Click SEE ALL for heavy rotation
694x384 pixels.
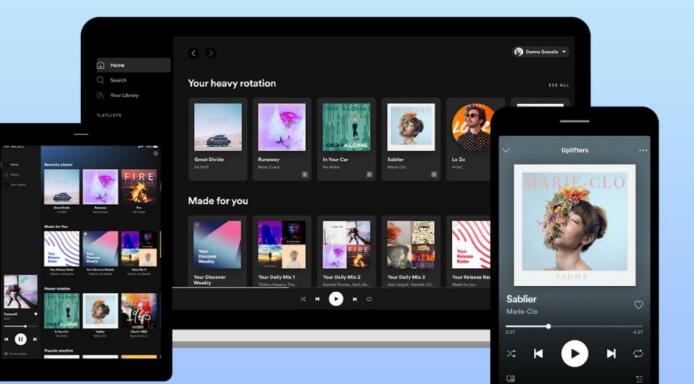click(559, 85)
